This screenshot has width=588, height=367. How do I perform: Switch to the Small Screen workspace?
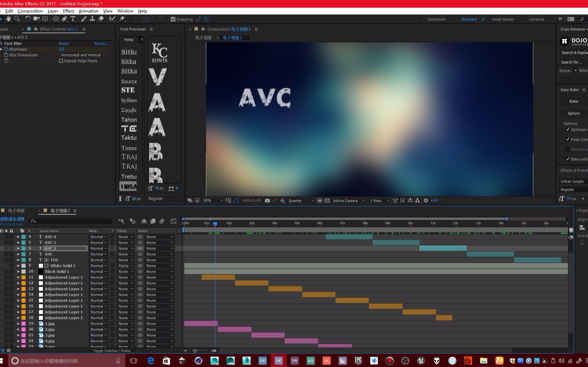(x=503, y=19)
